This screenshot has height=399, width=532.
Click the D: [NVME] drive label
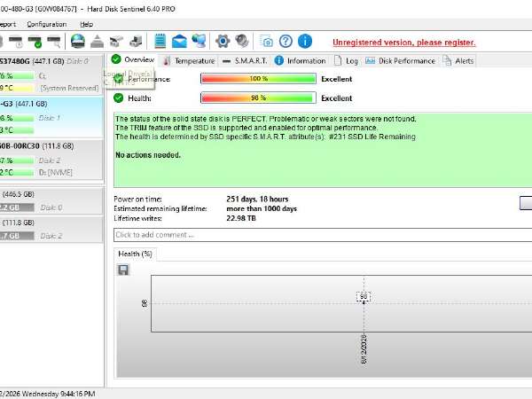point(55,172)
